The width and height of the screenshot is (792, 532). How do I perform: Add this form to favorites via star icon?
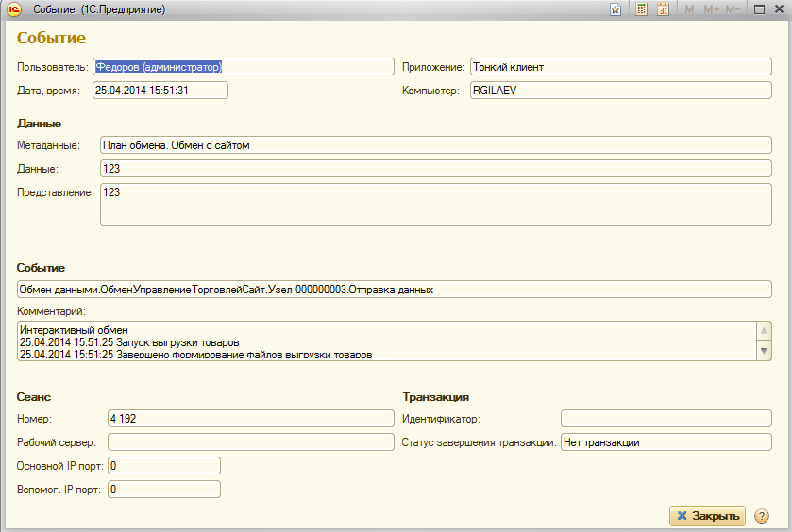615,9
